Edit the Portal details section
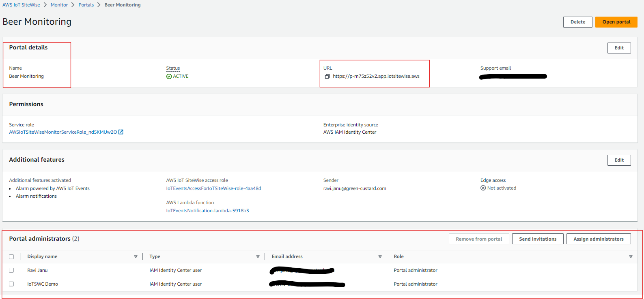The height and width of the screenshot is (299, 644). (x=619, y=48)
